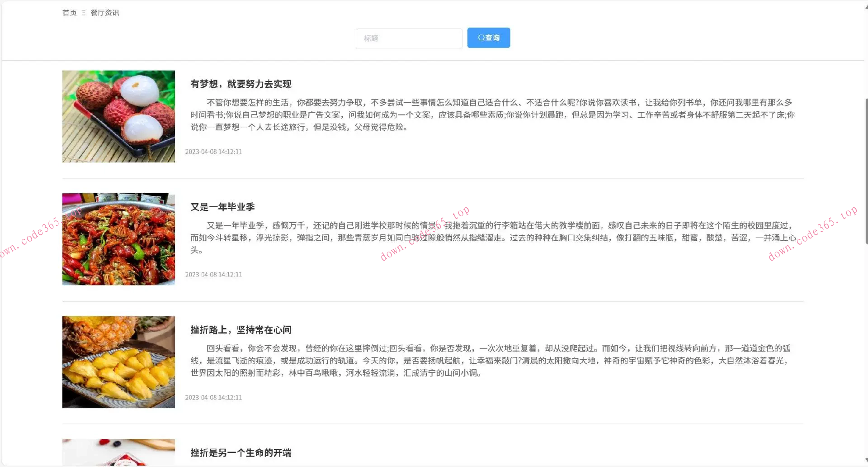
Task: Click inside the 标题 search input field
Action: tap(408, 38)
